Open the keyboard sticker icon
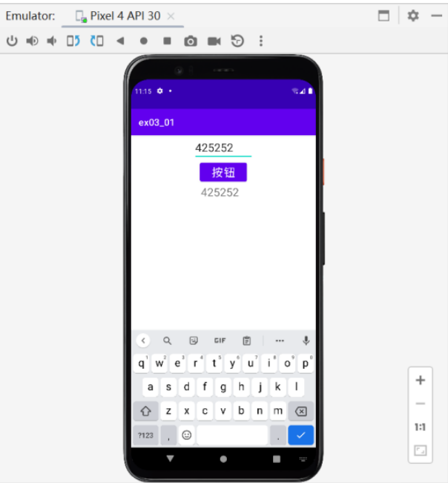The width and height of the screenshot is (448, 483). (194, 341)
